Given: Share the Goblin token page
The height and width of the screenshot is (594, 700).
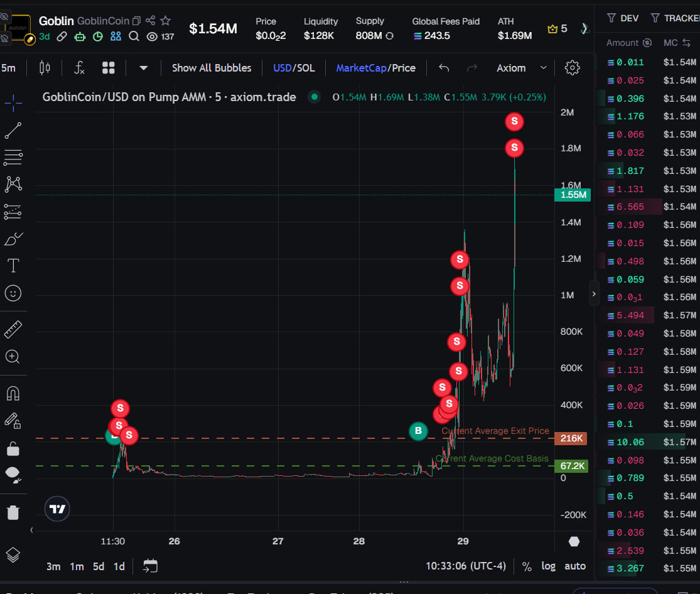Looking at the screenshot, I should pyautogui.click(x=151, y=21).
